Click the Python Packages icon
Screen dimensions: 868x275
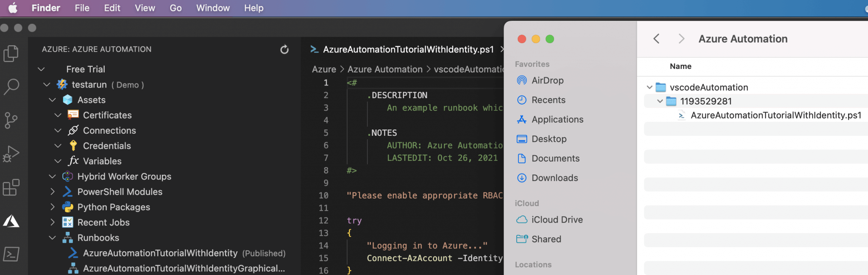tap(68, 207)
